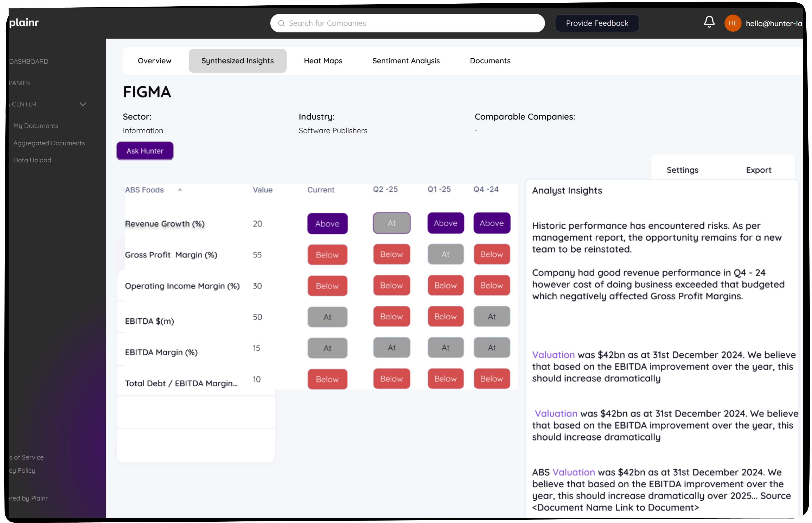Screen dimensions: 812x523
Task: Select the Operating Income Margin (%) label
Action: coord(182,286)
